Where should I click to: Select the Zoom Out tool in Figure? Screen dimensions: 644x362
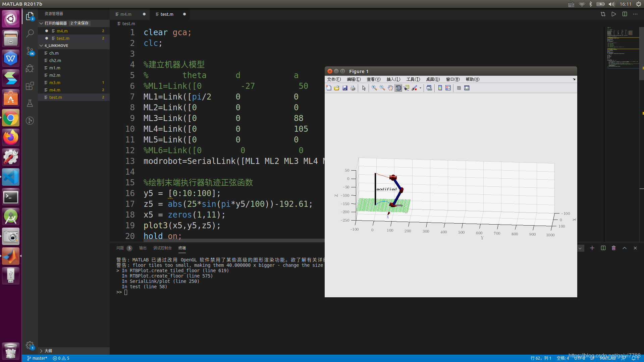point(382,88)
